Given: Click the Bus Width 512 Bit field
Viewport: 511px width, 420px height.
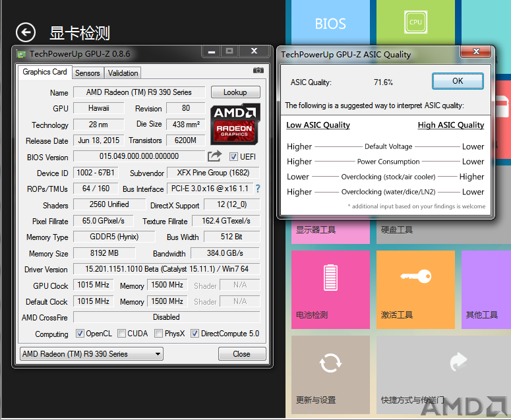Looking at the screenshot, I should click(231, 237).
